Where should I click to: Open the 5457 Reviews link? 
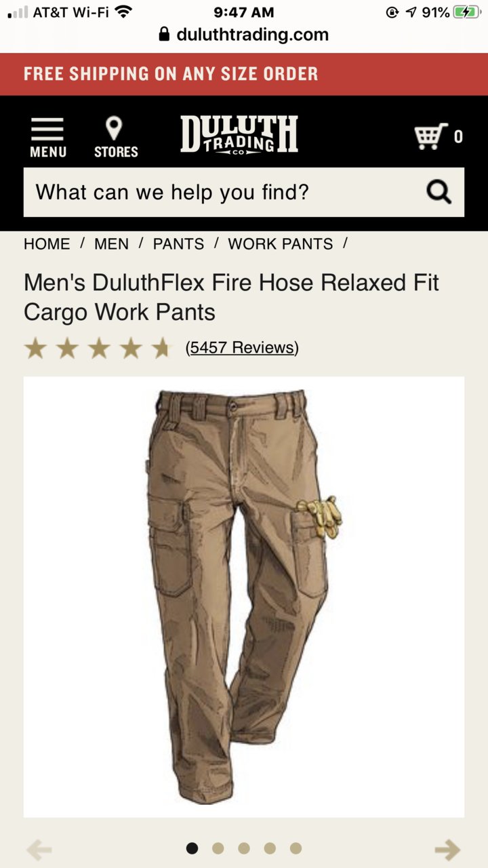click(242, 348)
